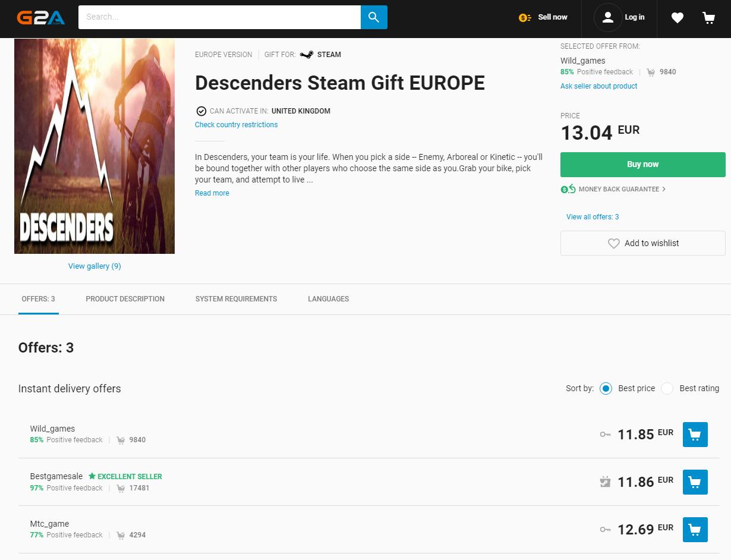731x560 pixels.
Task: Open the shopping cart icon in the header
Action: coord(708,17)
